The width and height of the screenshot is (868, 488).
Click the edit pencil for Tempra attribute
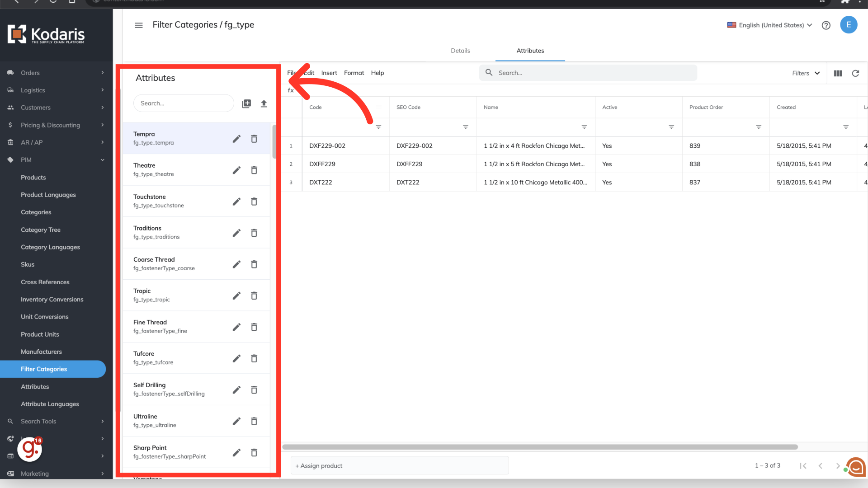click(236, 139)
